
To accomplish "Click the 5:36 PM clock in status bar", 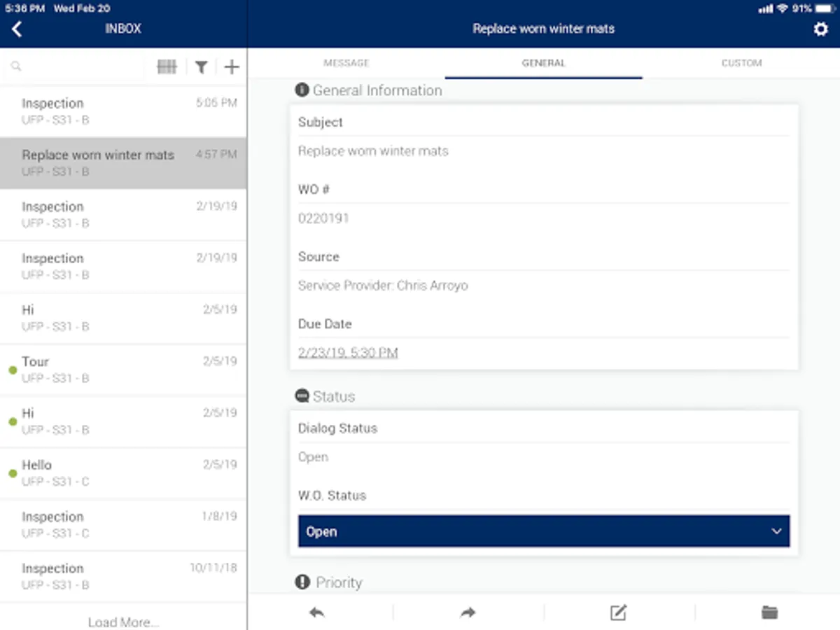I will pyautogui.click(x=24, y=8).
